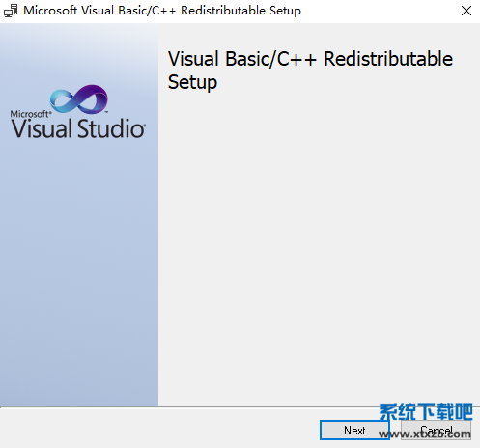This screenshot has width=480, height=448.
Task: Close the Redistributable Setup window
Action: click(x=466, y=11)
